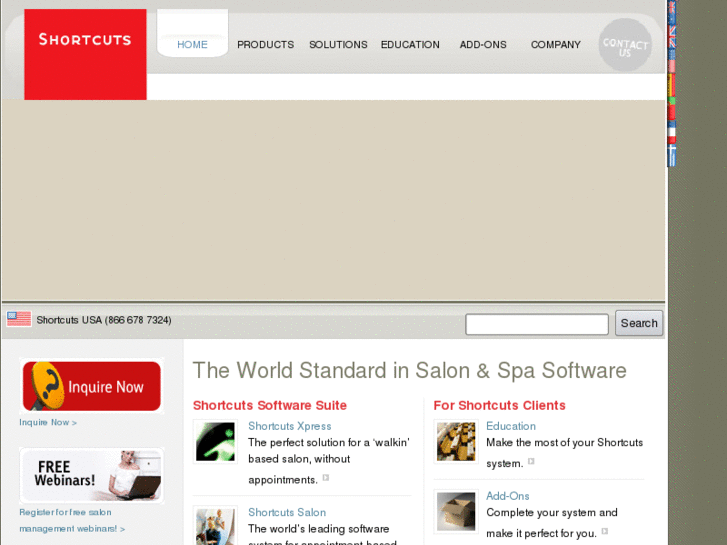Open the EDUCATION menu
The height and width of the screenshot is (545, 727).
(x=410, y=45)
